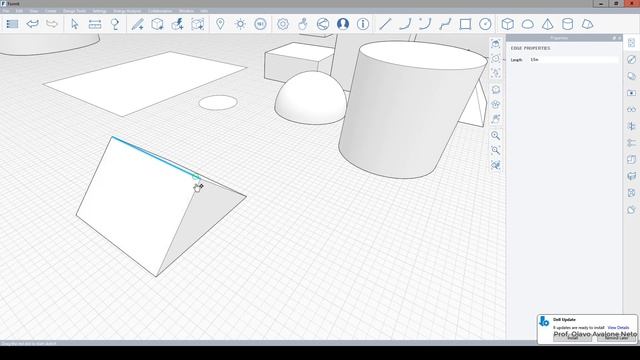Image resolution: width=640 pixels, height=360 pixels.
Task: Toggle the touch hand mode icon
Action: (302, 24)
